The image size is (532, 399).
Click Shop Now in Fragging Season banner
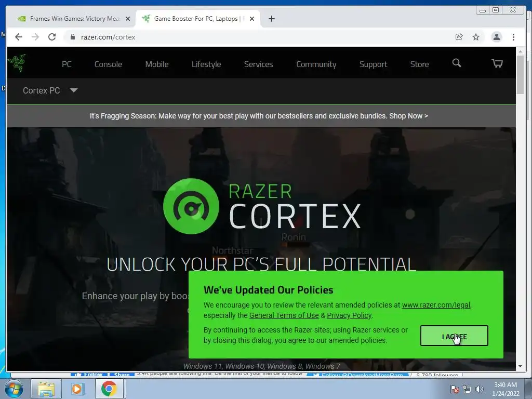click(x=408, y=116)
